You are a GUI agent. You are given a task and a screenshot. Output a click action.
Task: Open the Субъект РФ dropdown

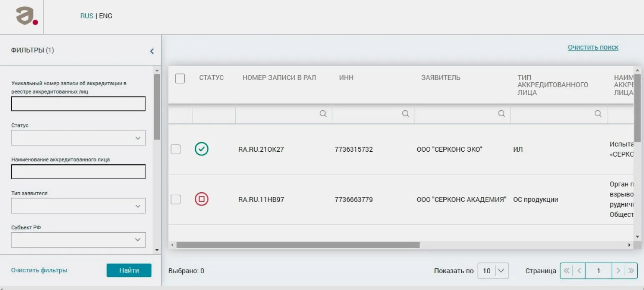click(78, 240)
